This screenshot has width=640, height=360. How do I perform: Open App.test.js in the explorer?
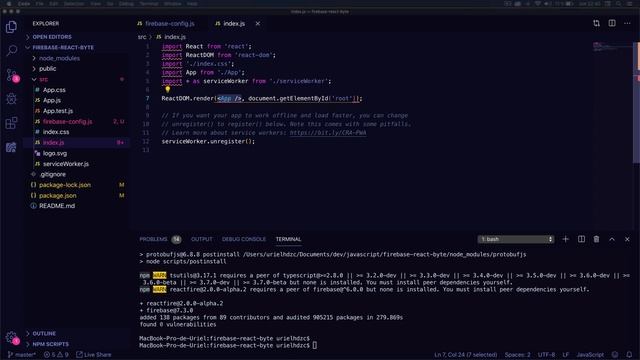tap(58, 111)
